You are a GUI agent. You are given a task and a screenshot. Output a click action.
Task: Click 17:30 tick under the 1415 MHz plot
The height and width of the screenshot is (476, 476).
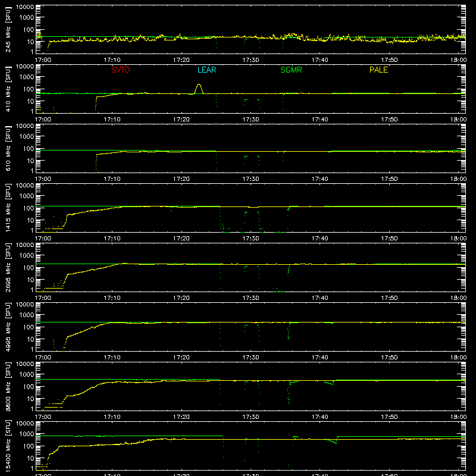(x=250, y=239)
